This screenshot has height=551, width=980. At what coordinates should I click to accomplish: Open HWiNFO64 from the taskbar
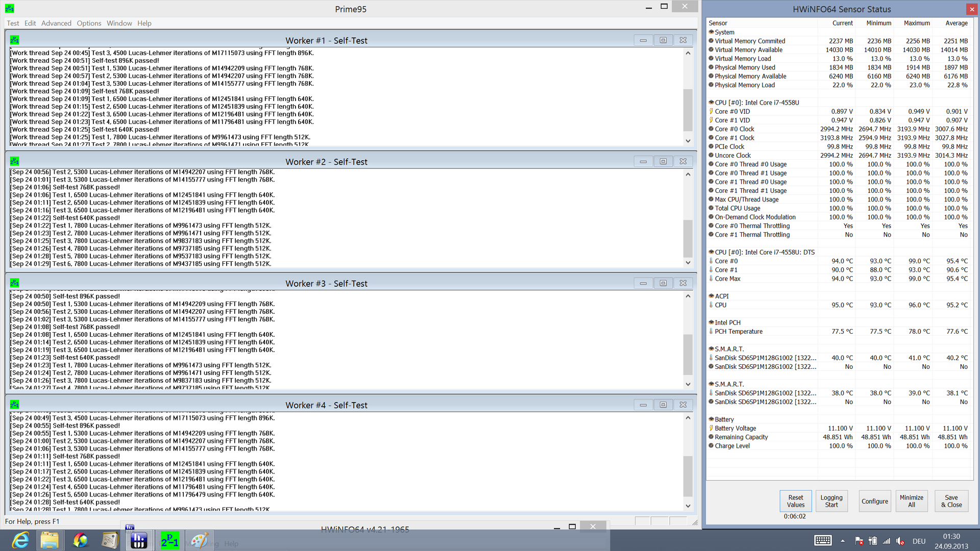coord(139,540)
